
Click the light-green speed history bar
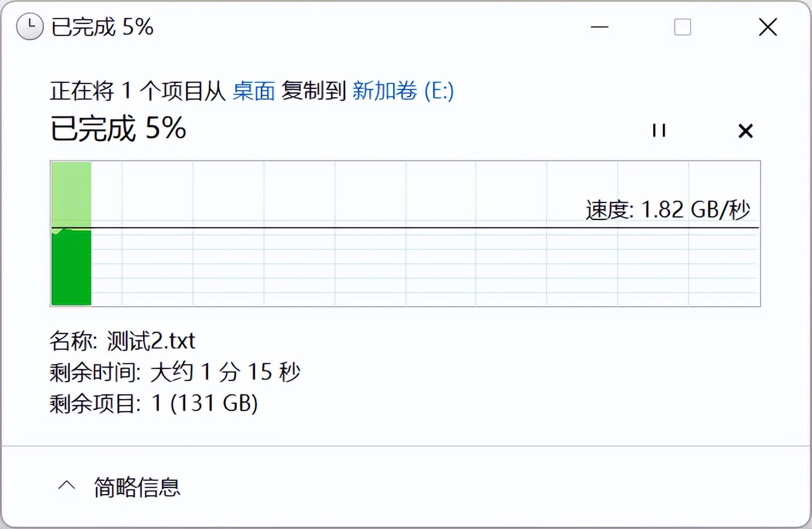pyautogui.click(x=71, y=192)
